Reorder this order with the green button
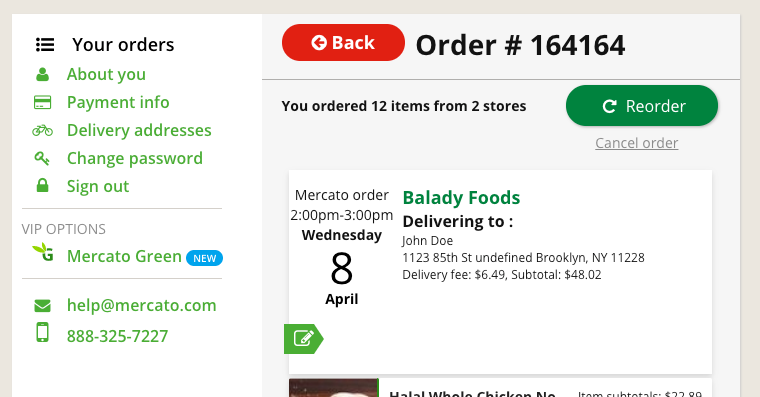Viewport: 760px width, 397px height. pos(642,106)
